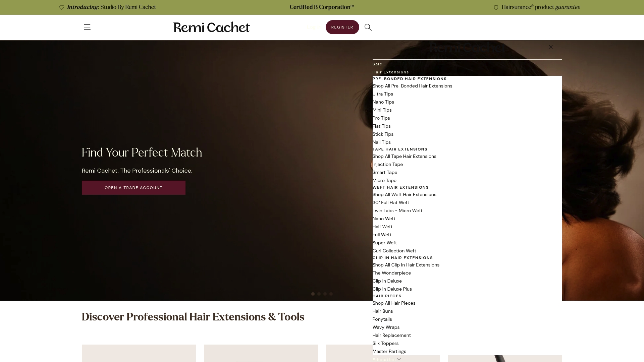Open Mini Tips link

pyautogui.click(x=382, y=110)
